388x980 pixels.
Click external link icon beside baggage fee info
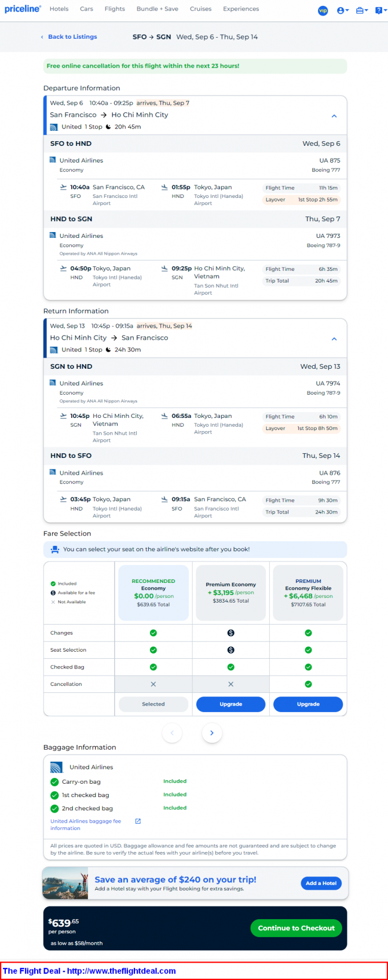138,821
